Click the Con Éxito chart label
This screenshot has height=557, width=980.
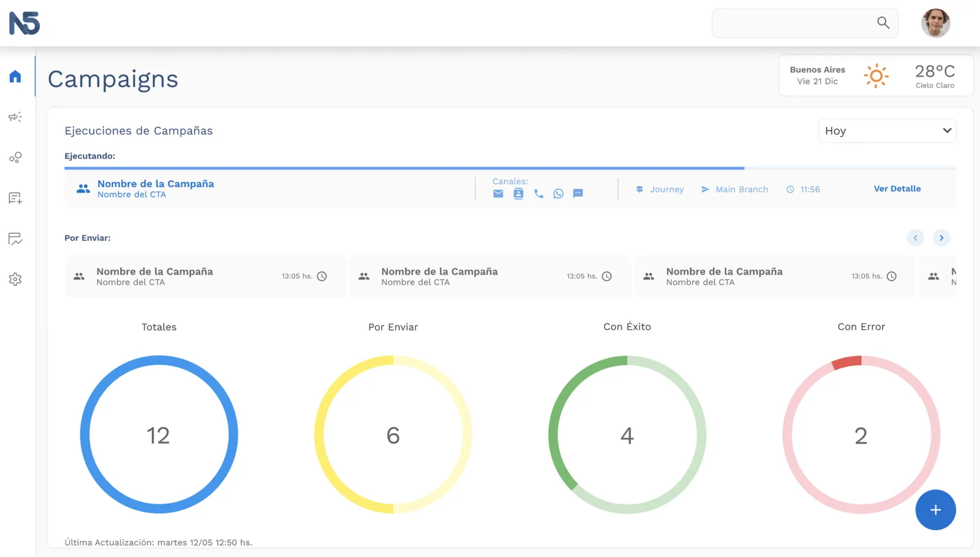pos(627,327)
